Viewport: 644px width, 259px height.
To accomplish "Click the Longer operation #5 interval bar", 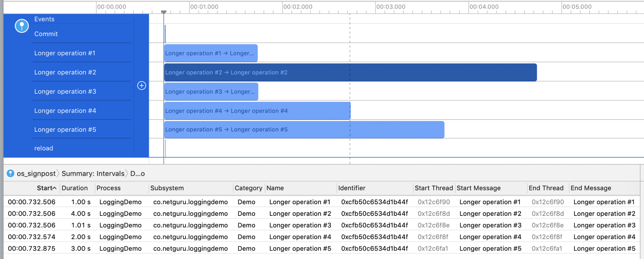I will click(x=354, y=129).
